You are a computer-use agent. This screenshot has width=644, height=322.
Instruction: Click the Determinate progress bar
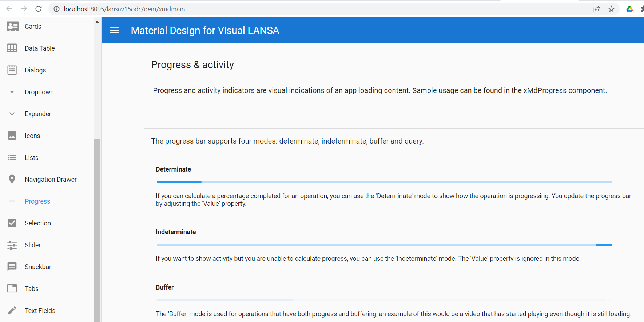384,182
